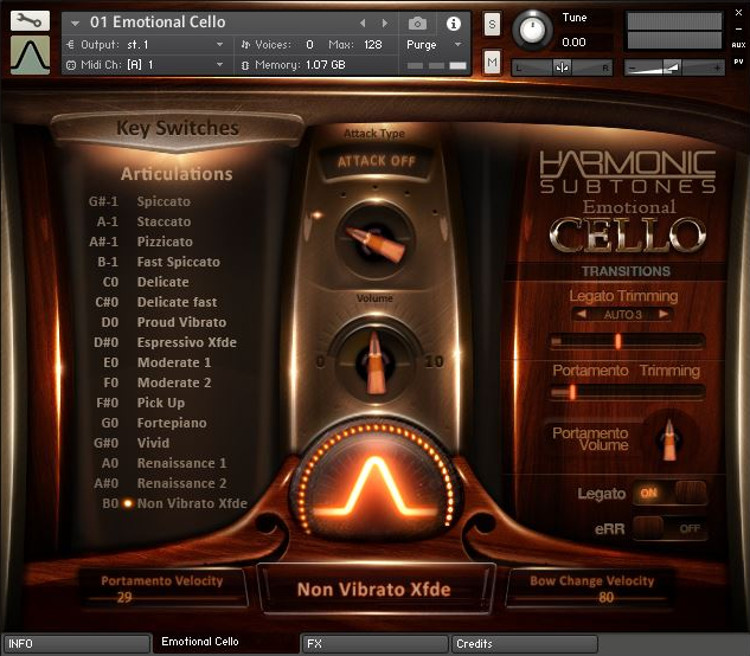Open the FX tab

[375, 644]
